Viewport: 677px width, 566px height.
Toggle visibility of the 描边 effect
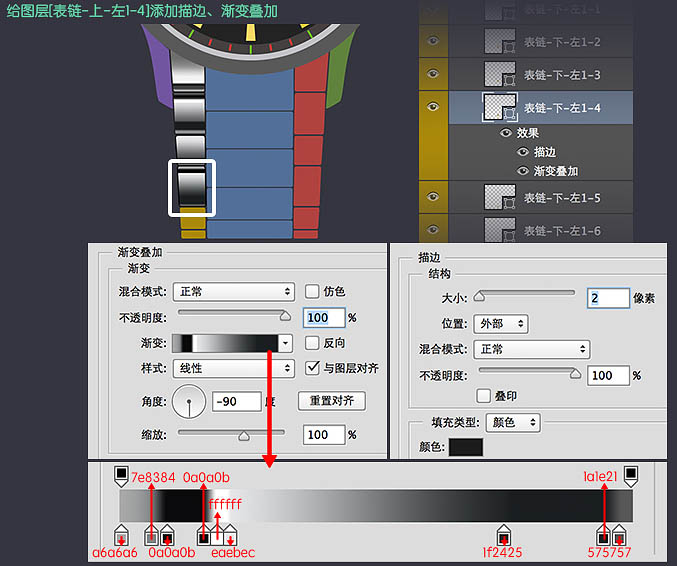[522, 152]
